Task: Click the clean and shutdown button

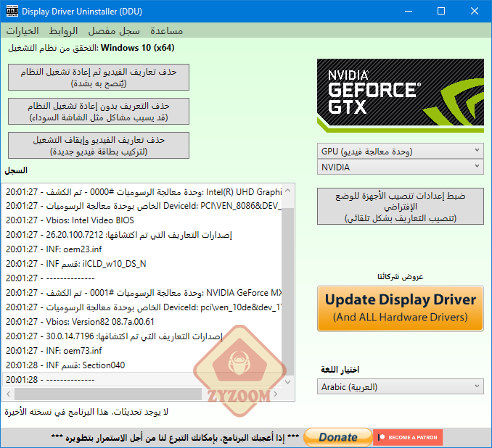Action: [x=99, y=146]
